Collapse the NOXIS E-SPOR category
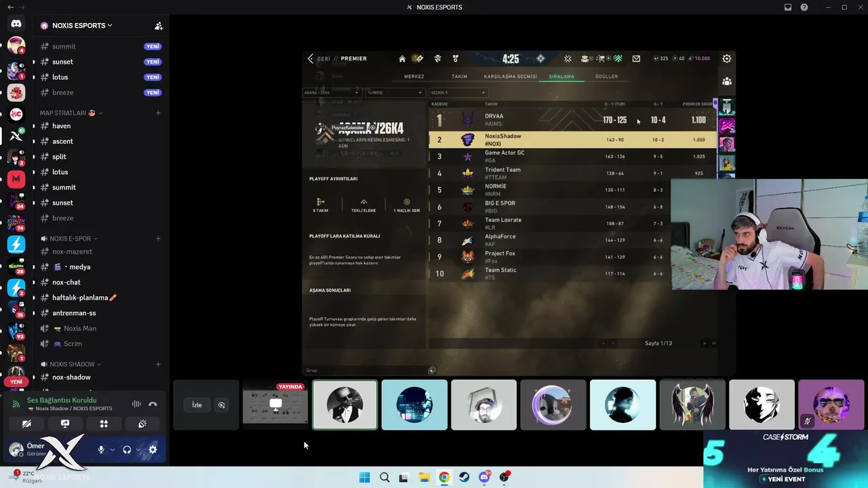The height and width of the screenshot is (488, 868). coord(68,239)
